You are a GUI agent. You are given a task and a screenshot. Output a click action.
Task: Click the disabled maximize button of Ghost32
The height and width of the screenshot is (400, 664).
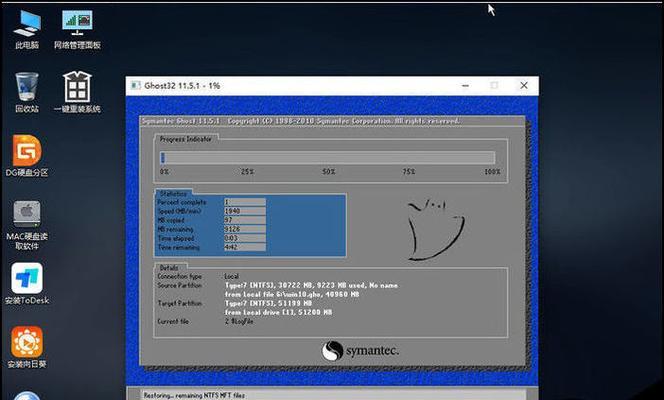pos(494,86)
